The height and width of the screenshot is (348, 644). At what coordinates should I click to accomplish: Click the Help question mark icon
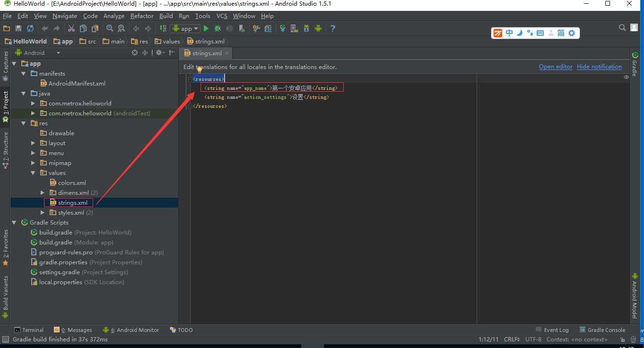[333, 28]
